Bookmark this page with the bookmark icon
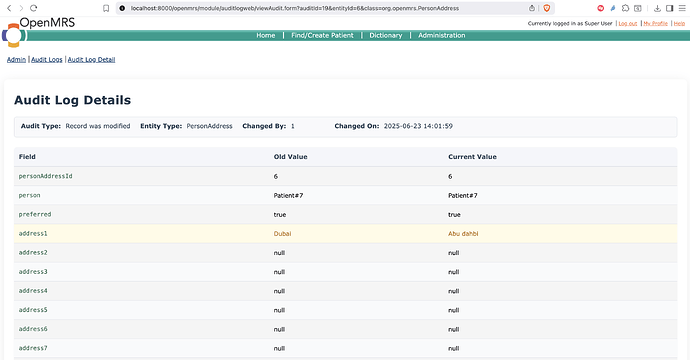The width and height of the screenshot is (690, 360). point(106,8)
